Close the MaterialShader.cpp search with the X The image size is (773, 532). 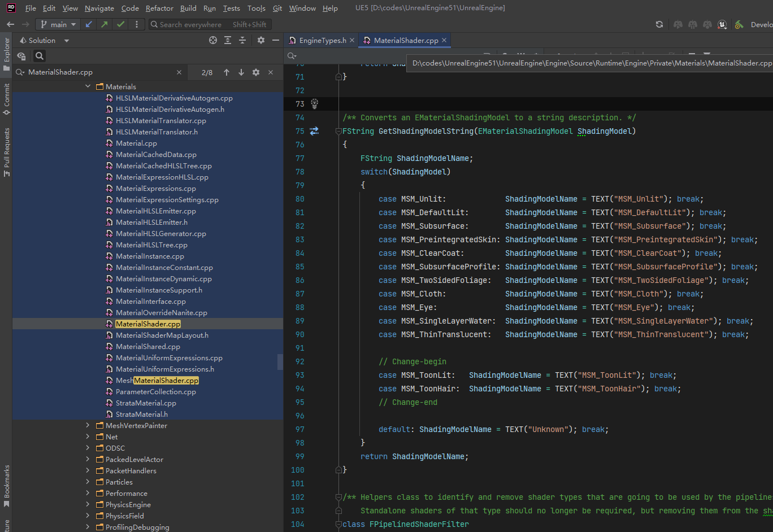(270, 72)
